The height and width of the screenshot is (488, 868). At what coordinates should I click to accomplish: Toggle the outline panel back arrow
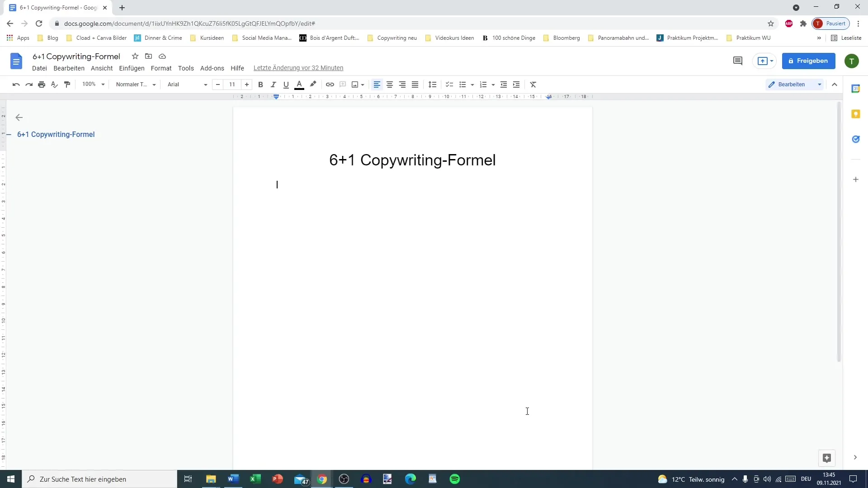[x=19, y=117]
